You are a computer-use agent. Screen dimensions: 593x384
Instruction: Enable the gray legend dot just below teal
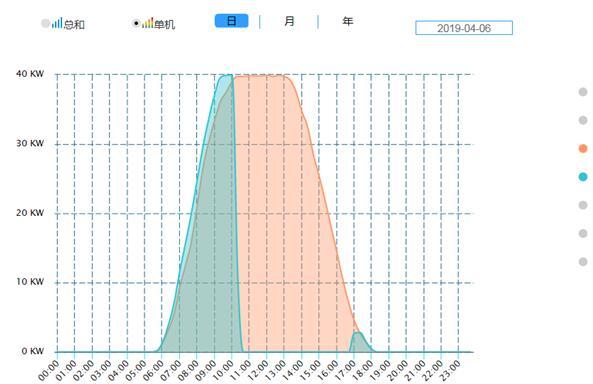tap(583, 205)
